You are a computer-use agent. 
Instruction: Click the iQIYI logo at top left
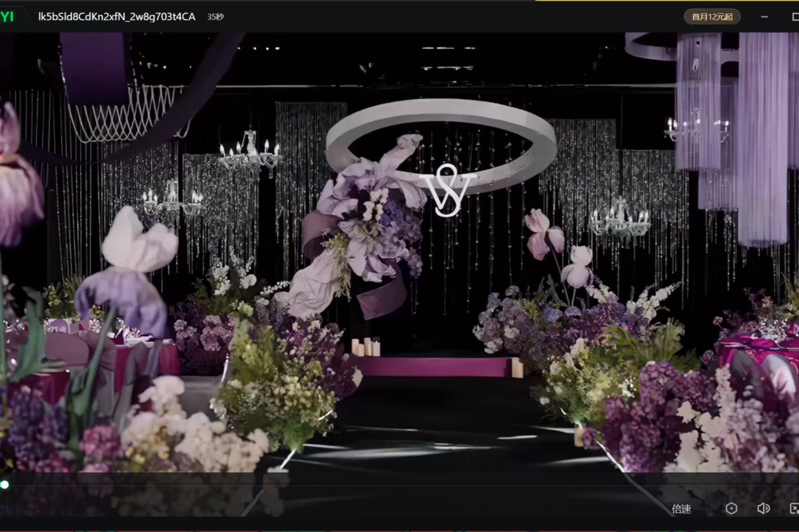pos(7,17)
